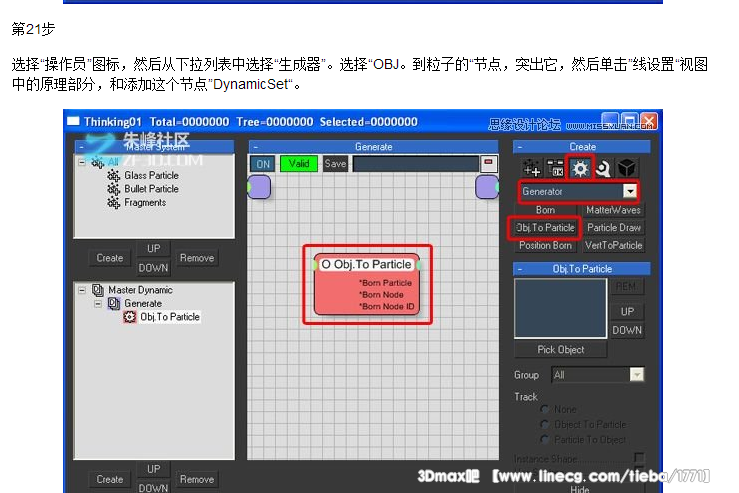Click REM button beside object list
Image resolution: width=739 pixels, height=493 pixels.
pos(626,287)
